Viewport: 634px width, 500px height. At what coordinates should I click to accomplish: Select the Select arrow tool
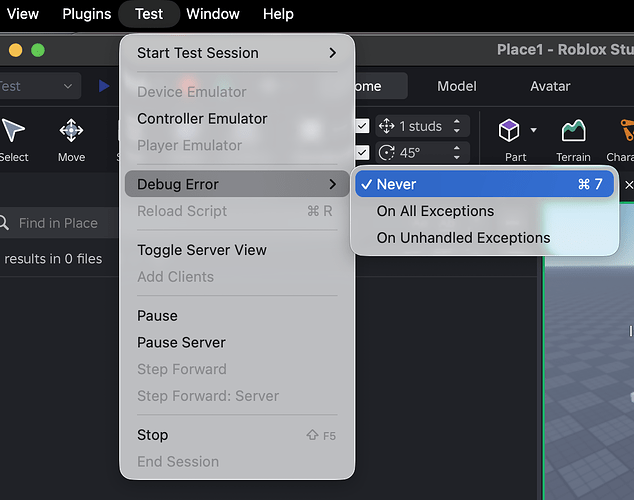[13, 130]
